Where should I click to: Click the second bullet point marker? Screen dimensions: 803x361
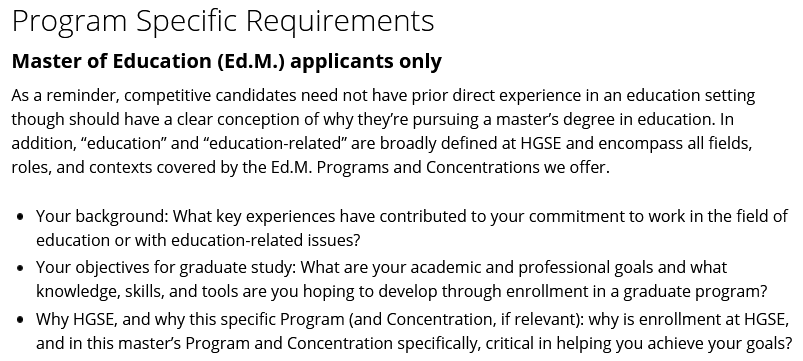[x=20, y=268]
